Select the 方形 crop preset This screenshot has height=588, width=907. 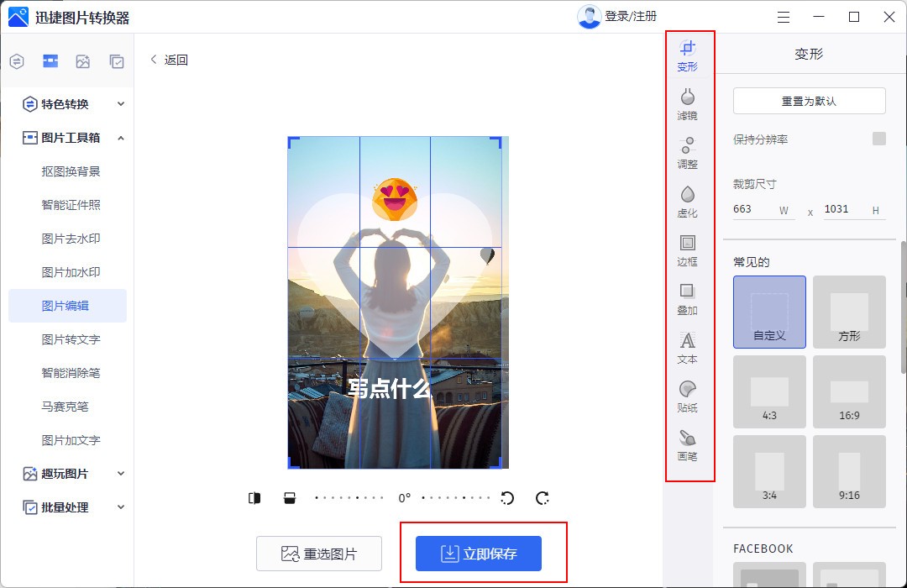tap(849, 311)
